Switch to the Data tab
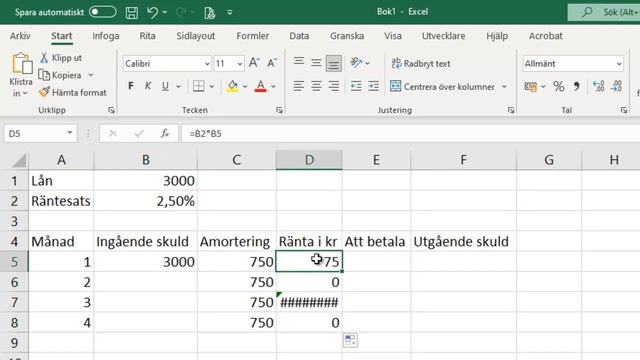This screenshot has width=640, height=360. pos(299,36)
